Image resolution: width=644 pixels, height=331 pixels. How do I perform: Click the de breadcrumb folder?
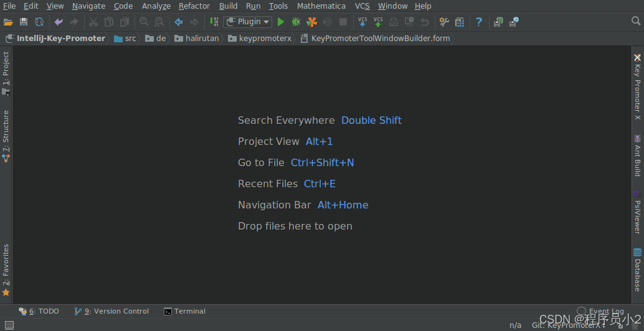tap(156, 39)
